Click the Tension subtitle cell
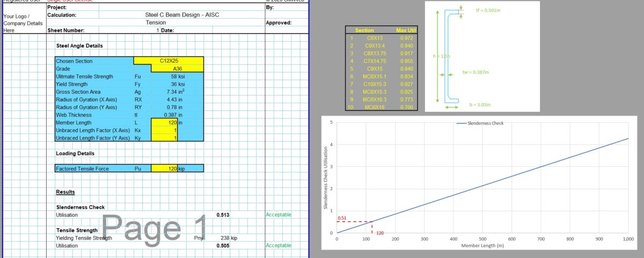The width and height of the screenshot is (644, 258). [156, 23]
